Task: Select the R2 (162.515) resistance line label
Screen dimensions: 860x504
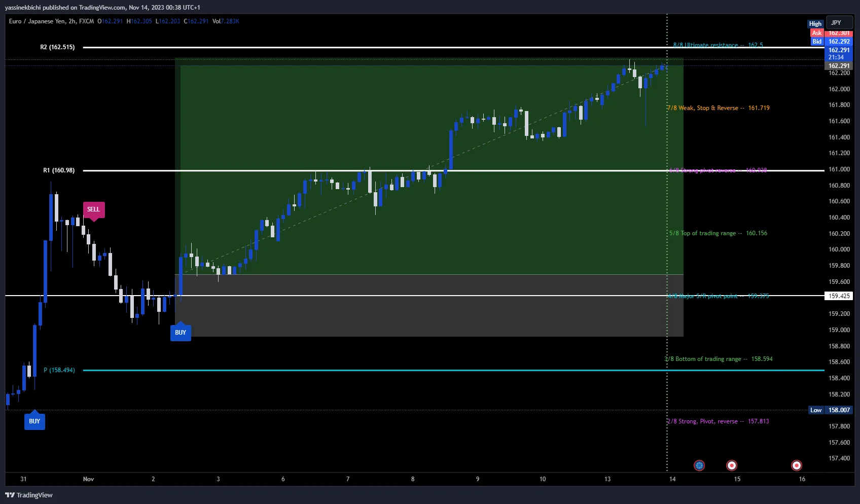Action: point(57,47)
